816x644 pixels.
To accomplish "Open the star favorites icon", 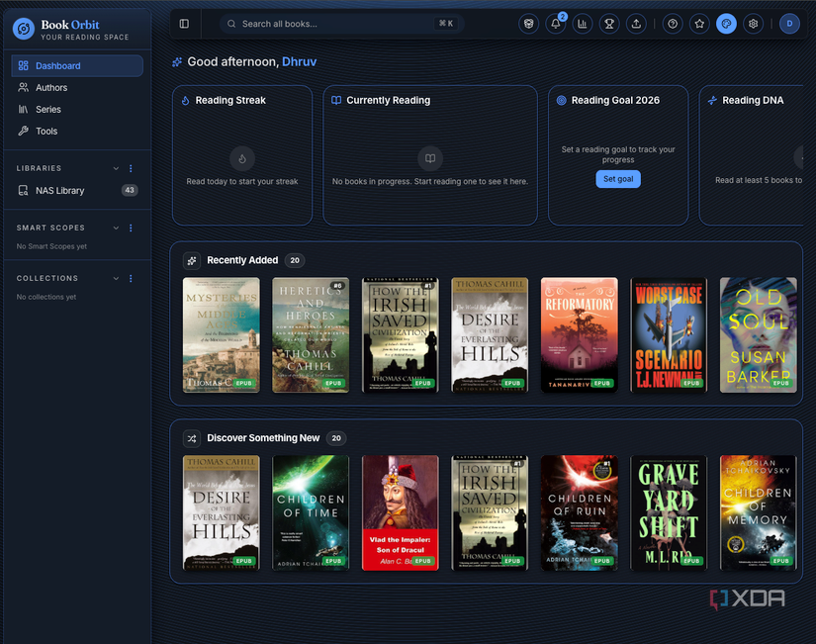I will [x=699, y=24].
